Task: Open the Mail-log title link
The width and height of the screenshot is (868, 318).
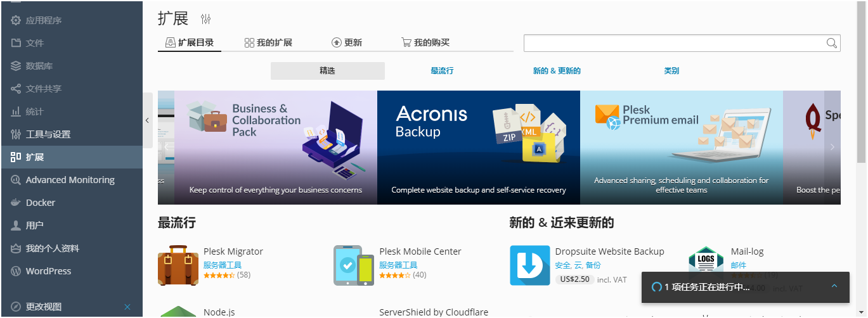Action: [748, 251]
